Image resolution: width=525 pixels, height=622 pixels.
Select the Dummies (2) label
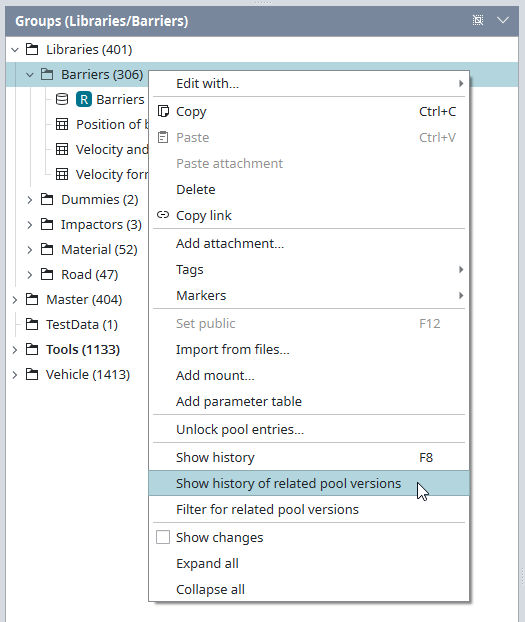[x=99, y=199]
